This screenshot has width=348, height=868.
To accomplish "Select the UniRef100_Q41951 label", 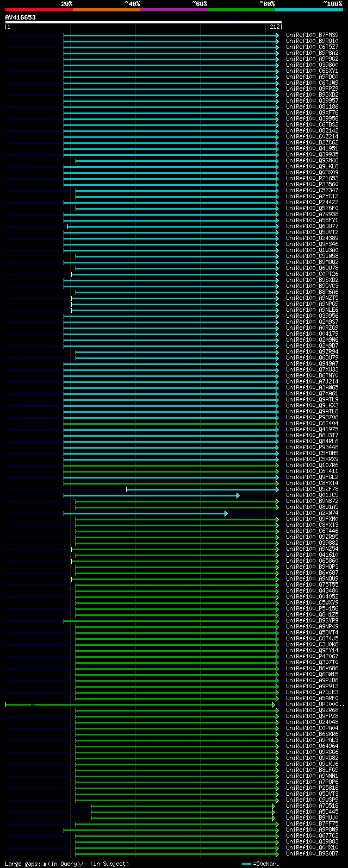I will coord(312,148).
